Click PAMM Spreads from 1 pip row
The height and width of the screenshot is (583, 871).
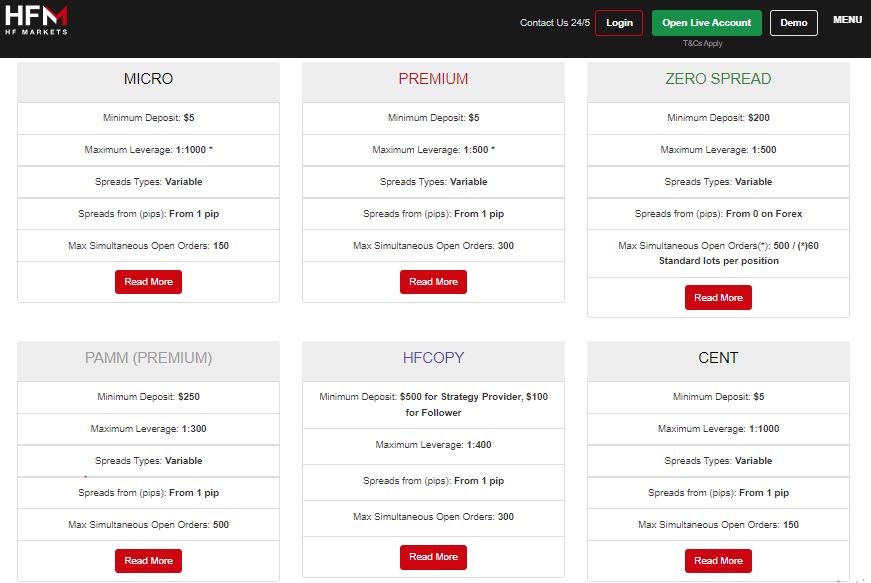pos(148,492)
